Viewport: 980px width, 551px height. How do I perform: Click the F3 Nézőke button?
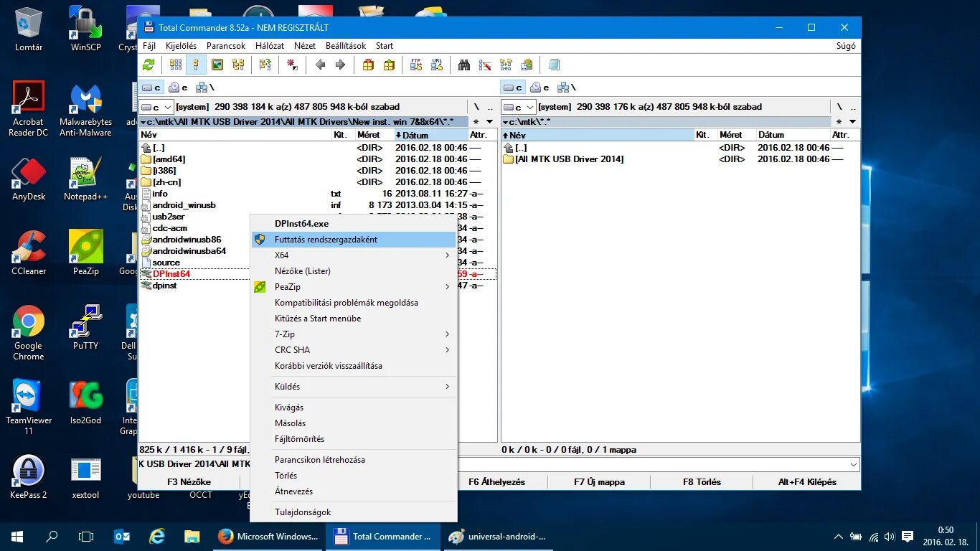click(189, 482)
